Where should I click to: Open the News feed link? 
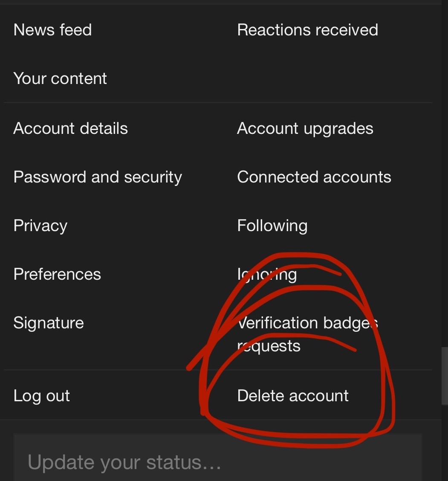coord(52,30)
